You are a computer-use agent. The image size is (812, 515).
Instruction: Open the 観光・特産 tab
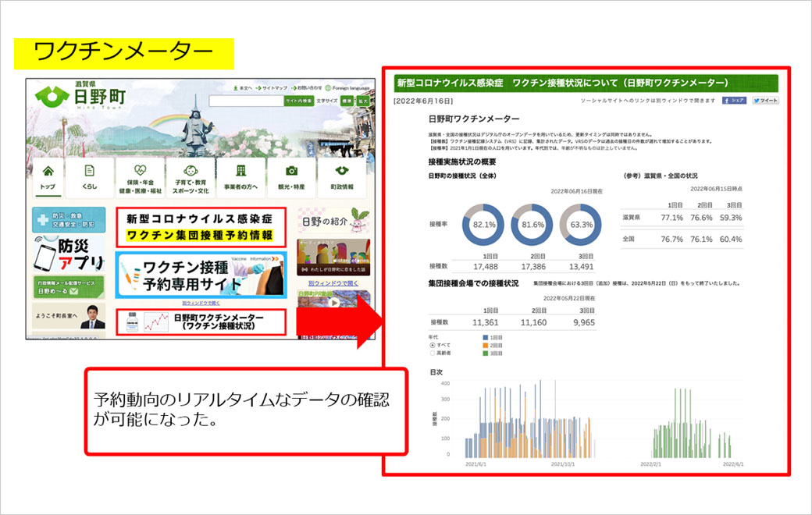291,178
